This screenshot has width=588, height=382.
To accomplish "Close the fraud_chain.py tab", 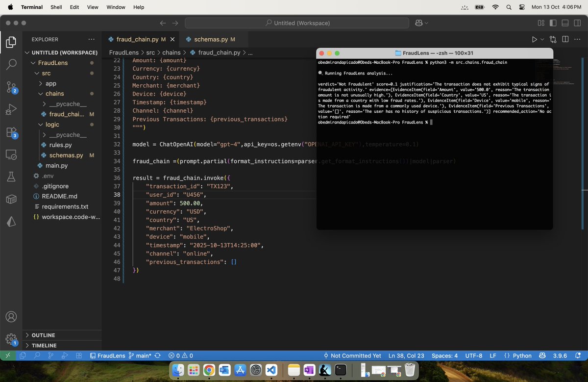I will [x=172, y=39].
